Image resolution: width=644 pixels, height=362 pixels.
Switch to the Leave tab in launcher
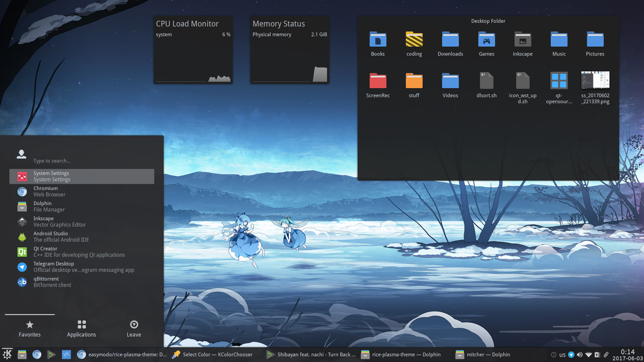pyautogui.click(x=134, y=329)
